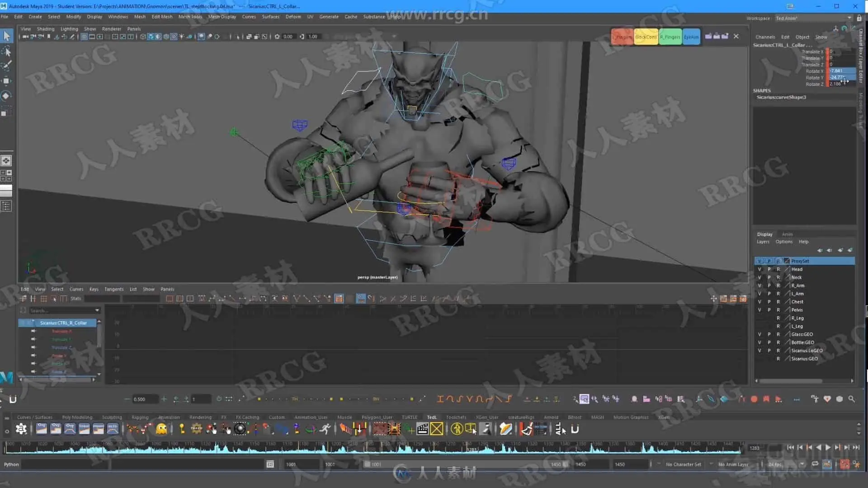Open the script editor icon beside command line
The width and height of the screenshot is (868, 488).
pos(270,464)
